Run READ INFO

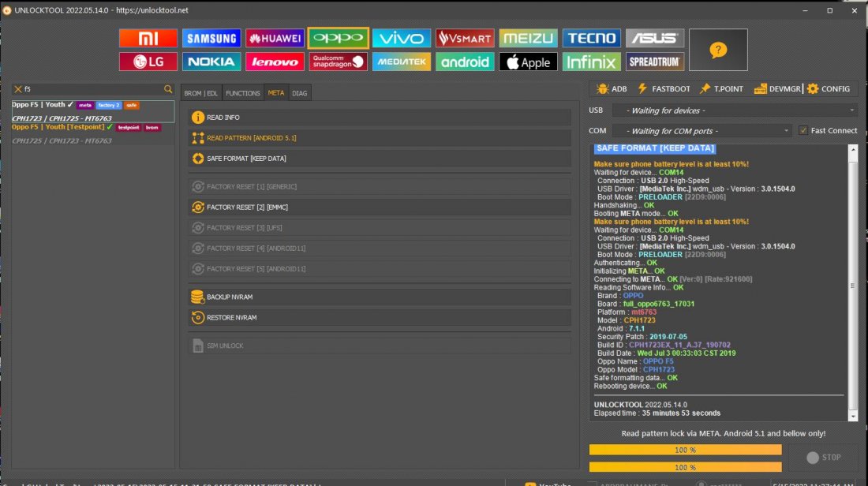(380, 118)
